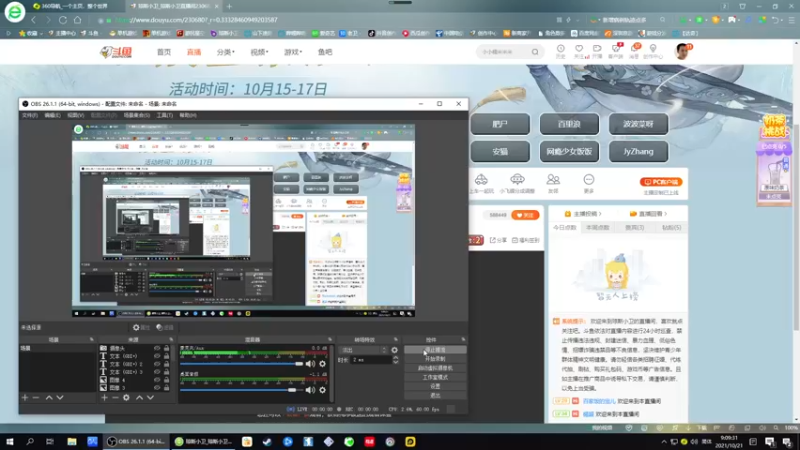
Task: Click the 百里浪 streamer button
Action: point(569,124)
